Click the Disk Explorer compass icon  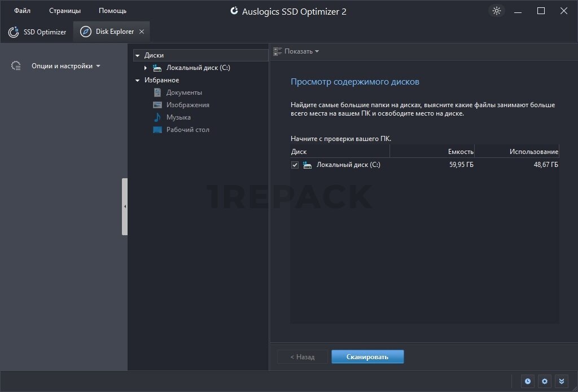tap(86, 32)
